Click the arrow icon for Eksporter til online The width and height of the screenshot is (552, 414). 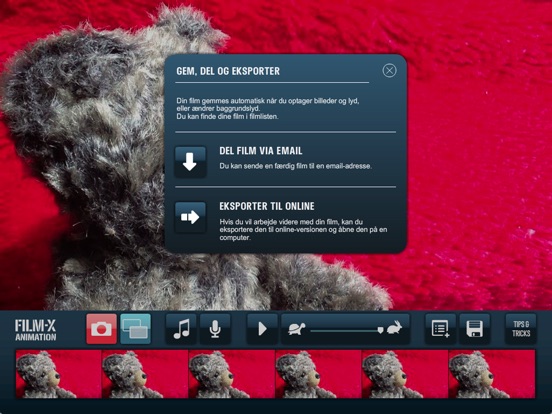click(190, 217)
